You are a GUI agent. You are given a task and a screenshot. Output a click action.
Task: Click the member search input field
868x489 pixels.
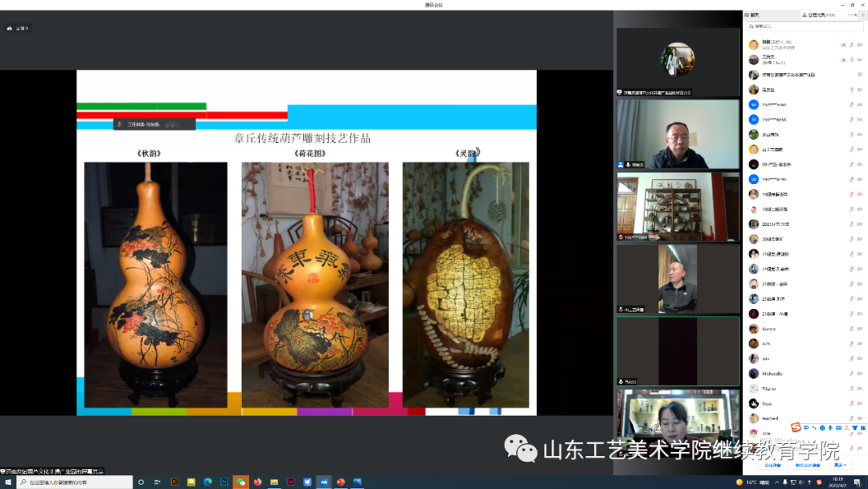(x=804, y=27)
